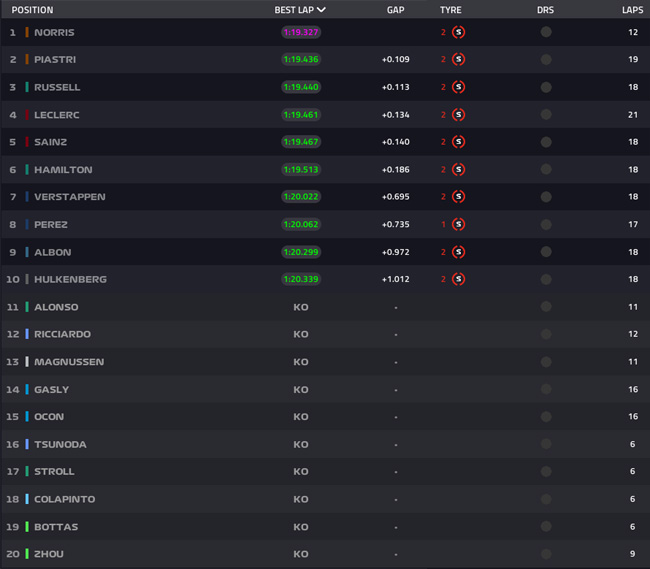Click gap value +0.109 for Piastri
The width and height of the screenshot is (650, 569).
395,59
